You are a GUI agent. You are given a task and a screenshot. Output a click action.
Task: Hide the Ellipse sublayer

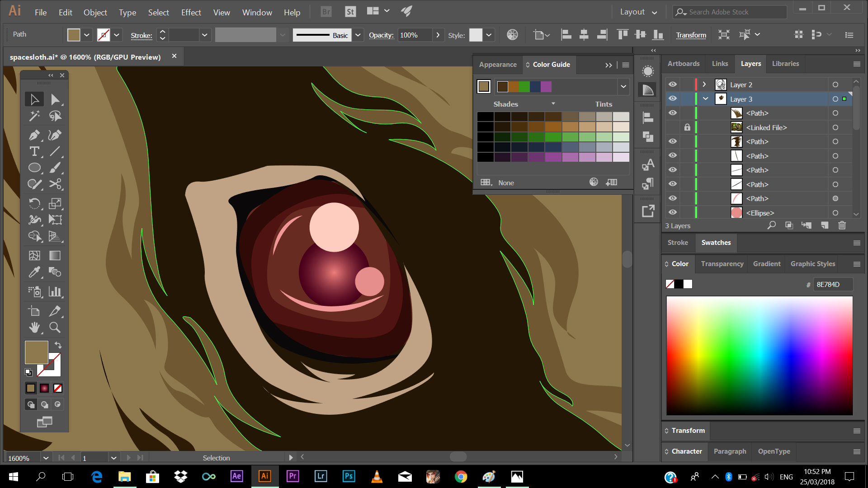tap(673, 212)
